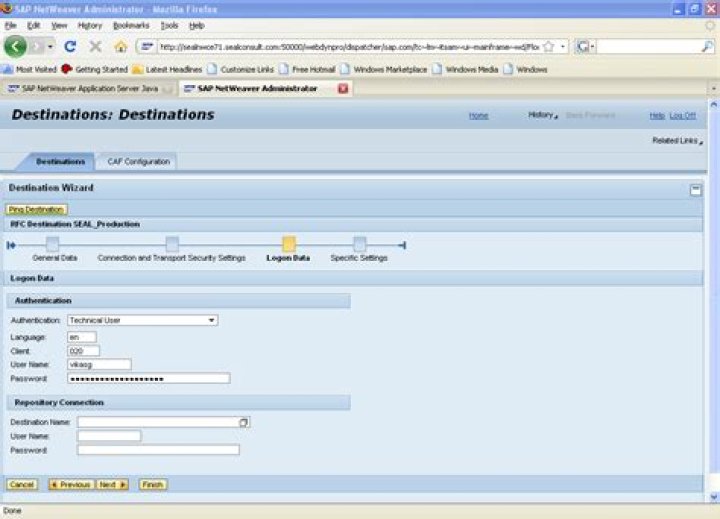Click the URL address field

pyautogui.click(x=349, y=46)
